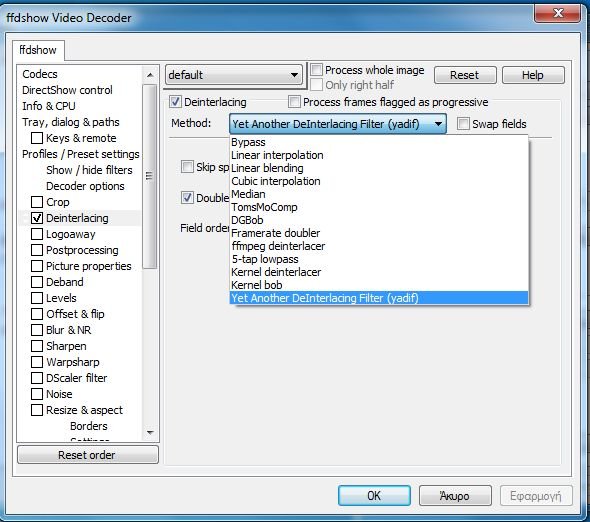Screen dimensions: 590x522
Task: Open Tray, dialog & paths settings
Action: [x=71, y=122]
